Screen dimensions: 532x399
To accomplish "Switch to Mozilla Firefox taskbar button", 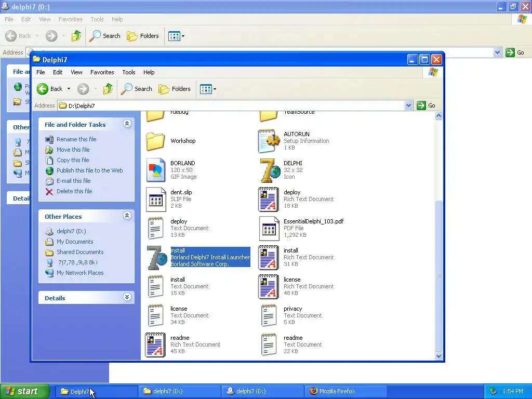I will pos(345,392).
